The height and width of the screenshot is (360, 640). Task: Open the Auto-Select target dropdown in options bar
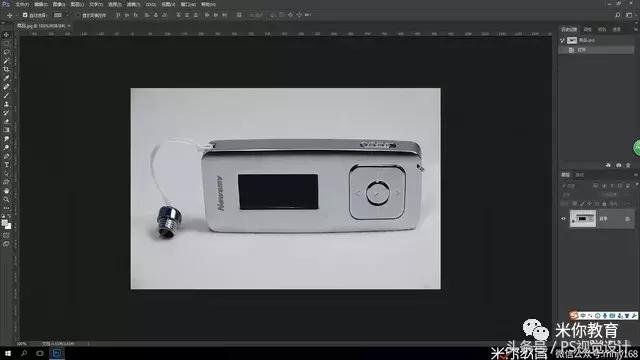(x=60, y=15)
